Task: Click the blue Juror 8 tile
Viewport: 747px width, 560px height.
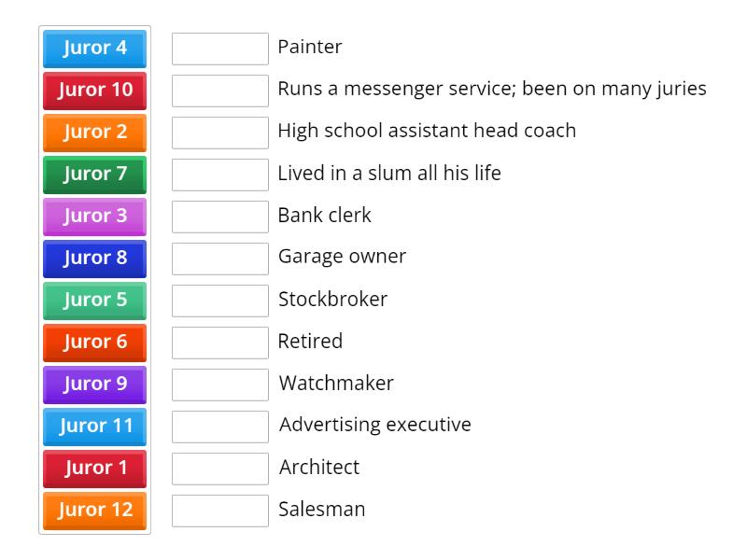Action: [x=93, y=259]
